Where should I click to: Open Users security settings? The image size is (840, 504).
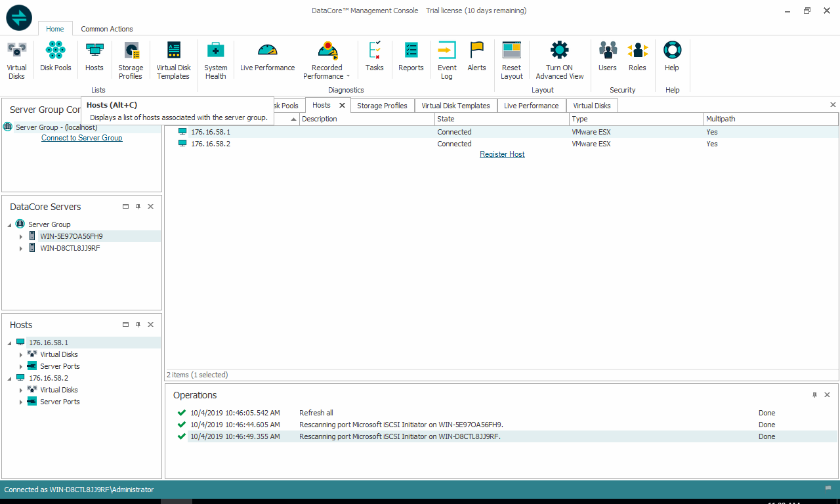[608, 56]
